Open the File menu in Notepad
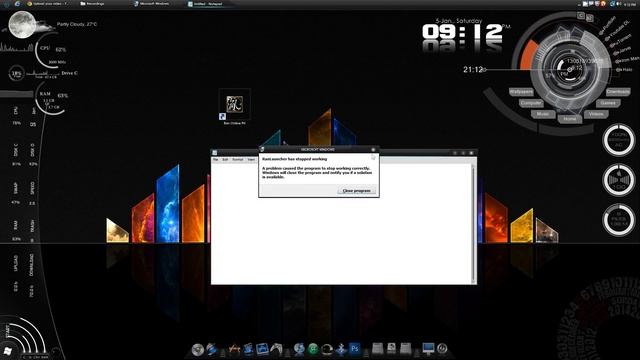 pyautogui.click(x=216, y=160)
